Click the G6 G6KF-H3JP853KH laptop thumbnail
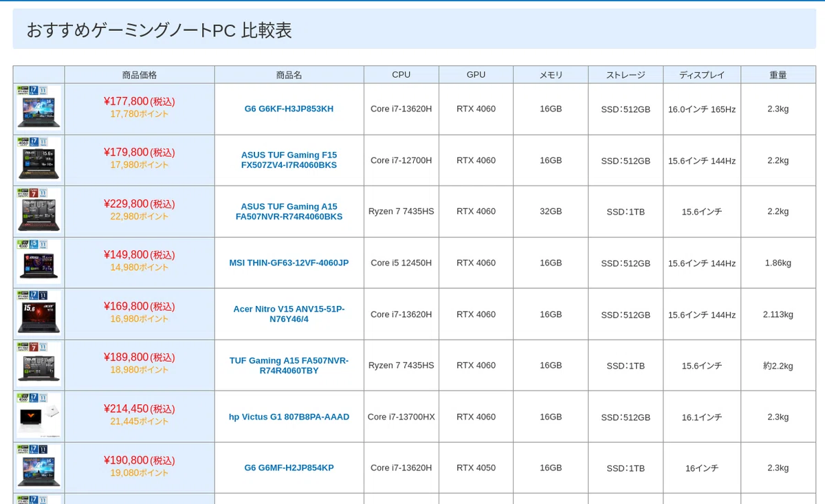This screenshot has height=504, width=825. (x=38, y=109)
